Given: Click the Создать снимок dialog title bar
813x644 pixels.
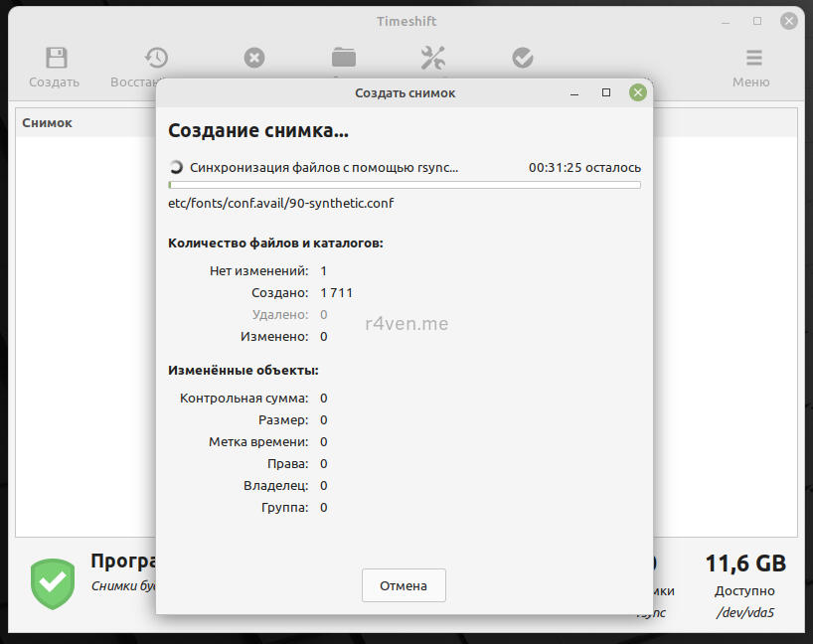Looking at the screenshot, I should 405,92.
